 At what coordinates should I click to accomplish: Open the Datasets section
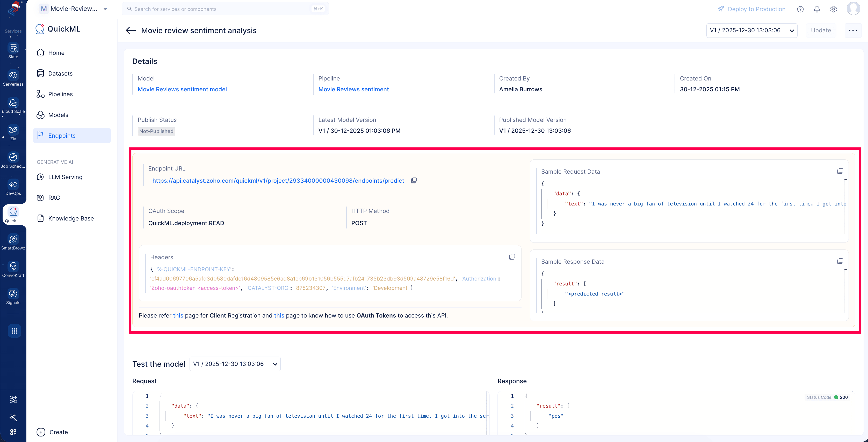point(72,73)
